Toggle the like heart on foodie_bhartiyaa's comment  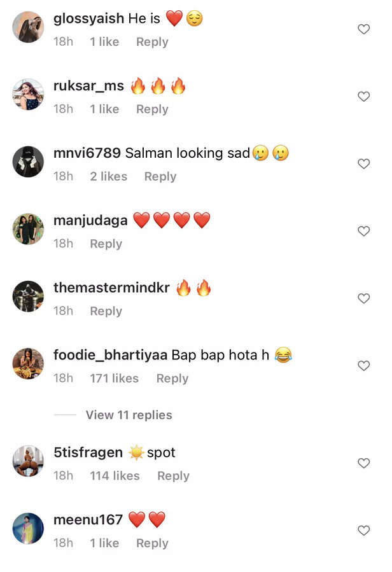pyautogui.click(x=363, y=366)
